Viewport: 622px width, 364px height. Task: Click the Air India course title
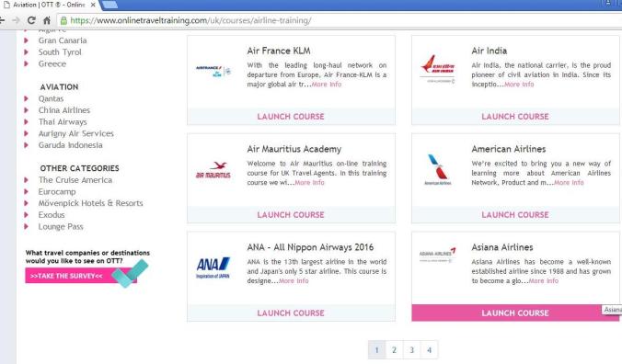[x=490, y=51]
